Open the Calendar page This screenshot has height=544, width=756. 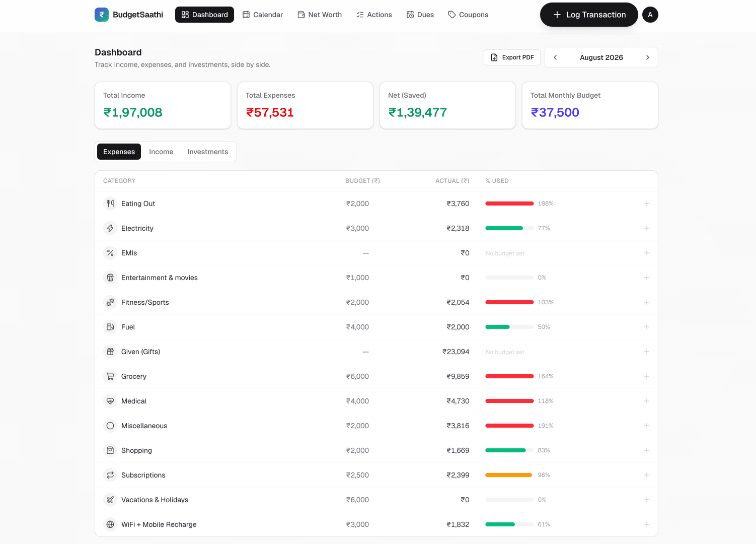point(263,15)
